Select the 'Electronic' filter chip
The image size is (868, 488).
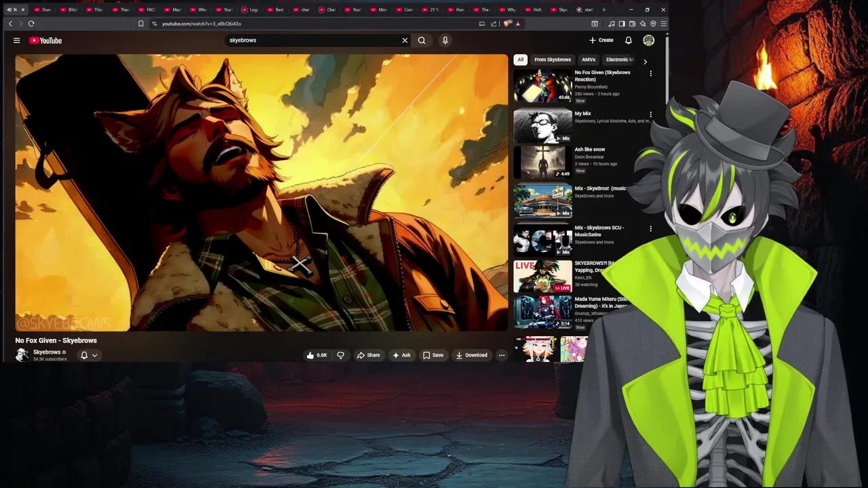point(618,60)
